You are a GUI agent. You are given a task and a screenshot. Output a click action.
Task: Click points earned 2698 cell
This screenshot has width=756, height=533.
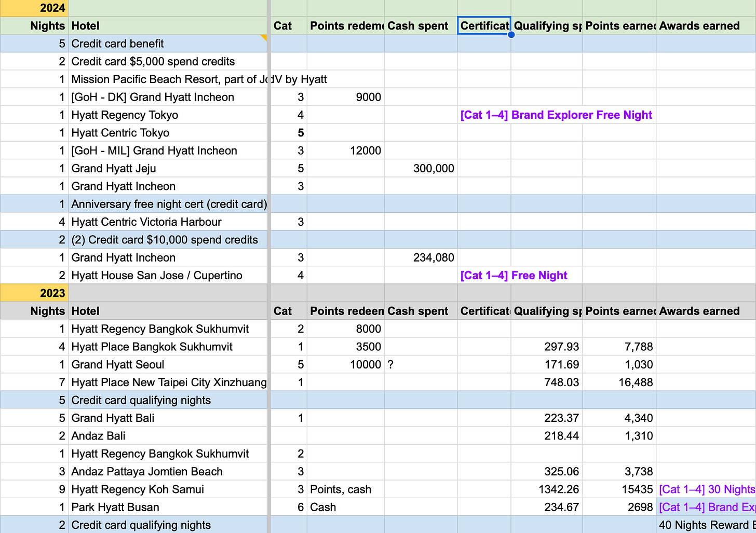619,507
